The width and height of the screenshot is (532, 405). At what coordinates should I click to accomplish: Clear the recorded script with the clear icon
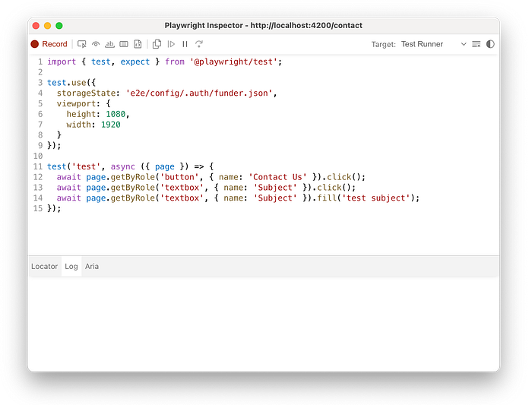[x=477, y=44]
